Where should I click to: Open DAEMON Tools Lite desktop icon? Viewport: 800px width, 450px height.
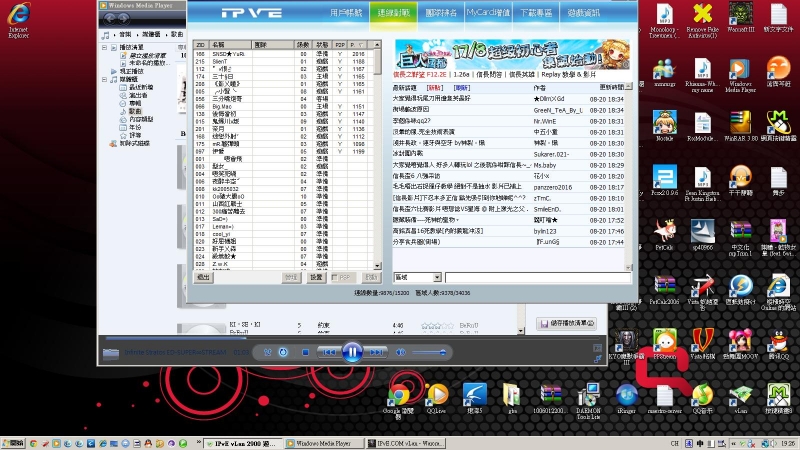point(588,393)
